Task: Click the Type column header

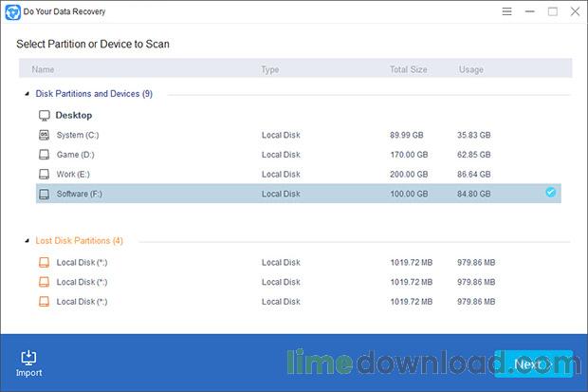Action: (x=270, y=69)
